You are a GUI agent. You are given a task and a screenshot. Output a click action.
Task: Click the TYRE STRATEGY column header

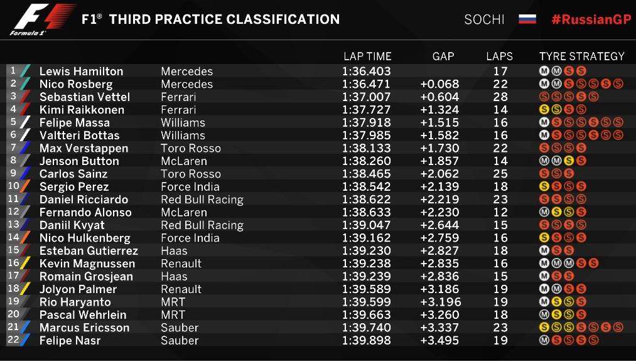pyautogui.click(x=582, y=56)
